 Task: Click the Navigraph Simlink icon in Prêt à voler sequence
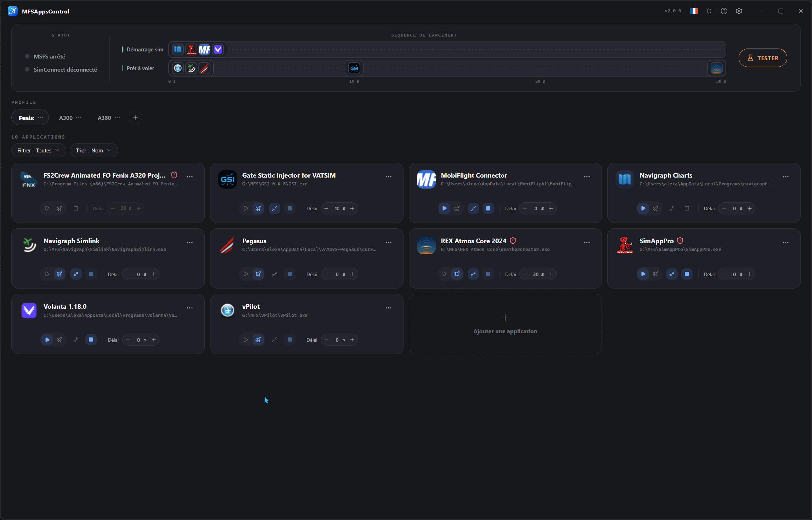click(191, 68)
